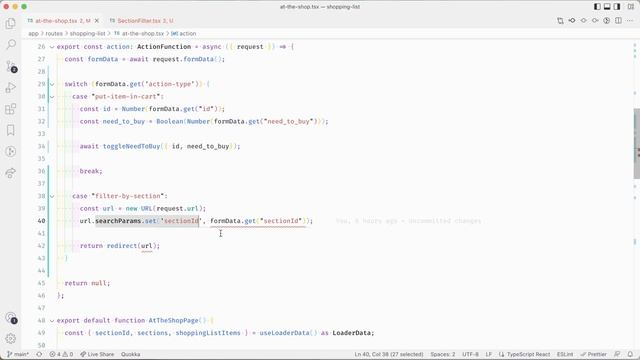This screenshot has width=640, height=360.
Task: Click 'return redirect(url);' on line 42
Action: [x=120, y=246]
